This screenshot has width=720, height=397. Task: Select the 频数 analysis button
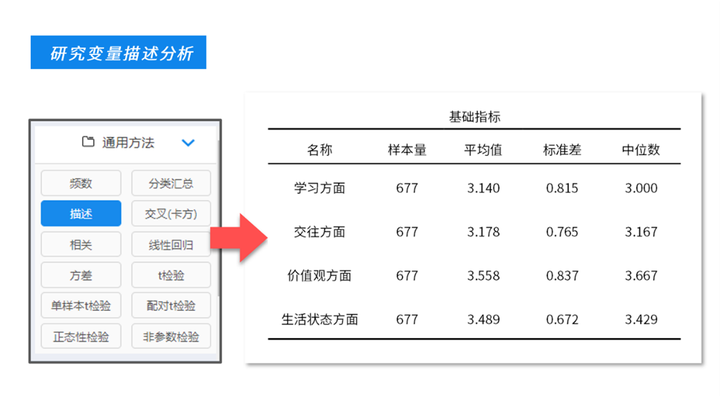tap(81, 183)
